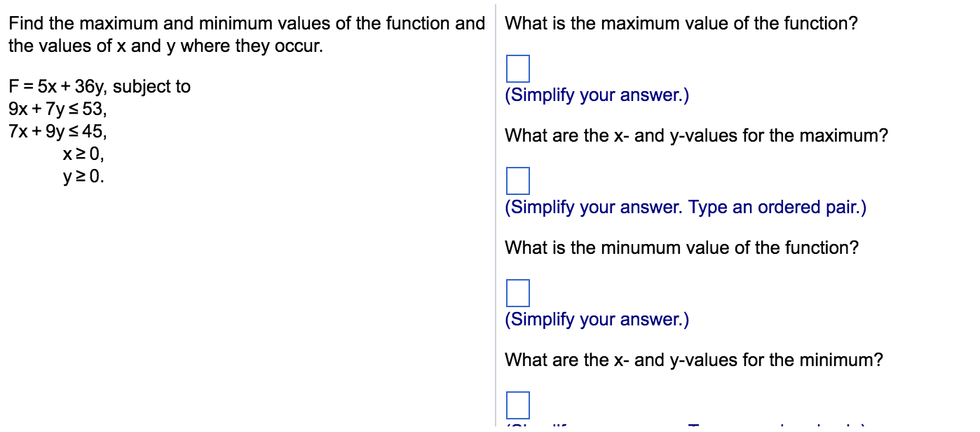Select the maximum ordered pair answer box
The width and height of the screenshot is (980, 432).
[x=517, y=181]
